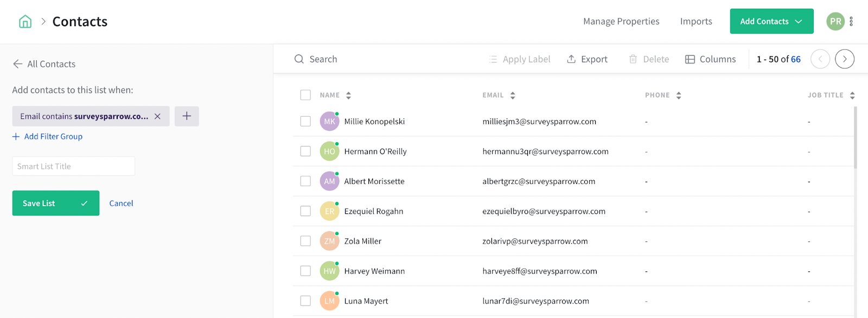This screenshot has width=868, height=318.
Task: Select Albert Morissette's checkbox
Action: point(305,181)
